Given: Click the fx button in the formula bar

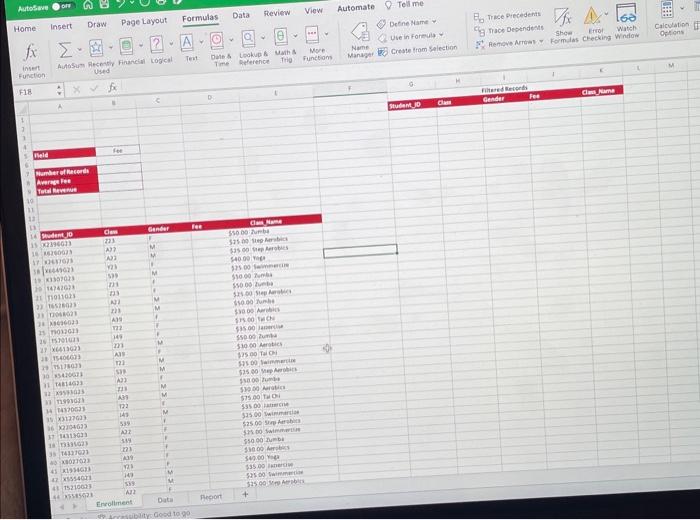Looking at the screenshot, I should pos(112,87).
